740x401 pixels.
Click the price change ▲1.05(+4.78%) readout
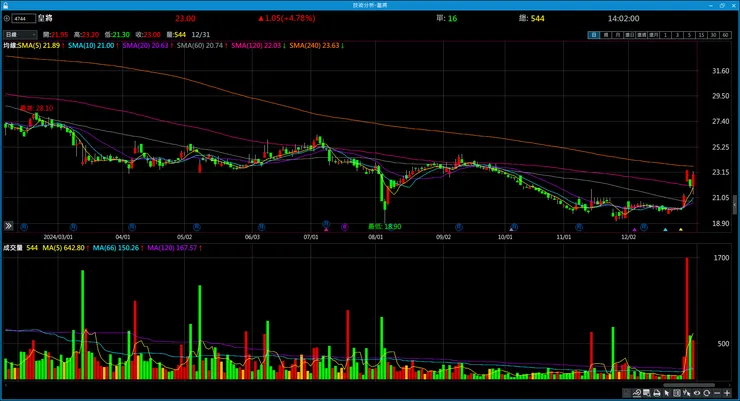coord(286,18)
